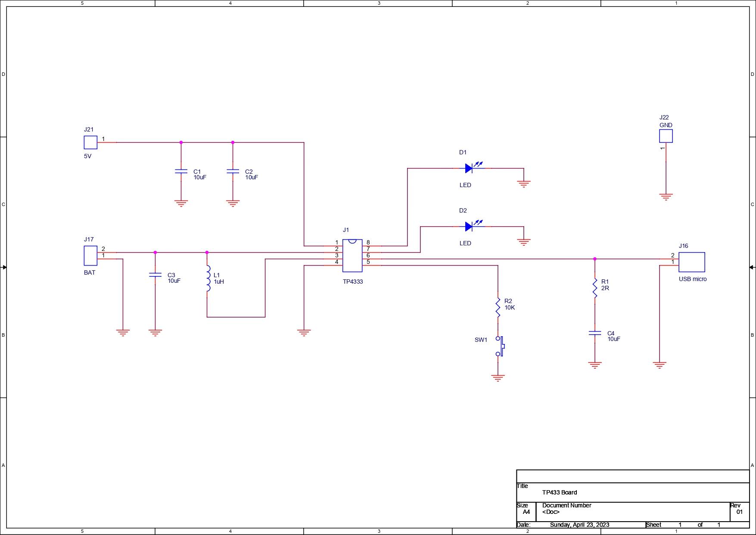Click the 'TP433 Board' title text
The width and height of the screenshot is (756, 535).
[560, 492]
